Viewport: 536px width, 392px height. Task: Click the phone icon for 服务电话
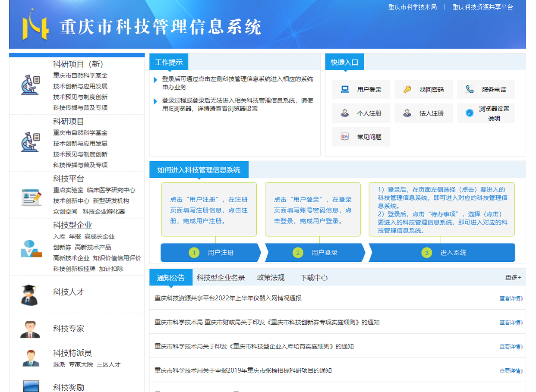point(469,89)
